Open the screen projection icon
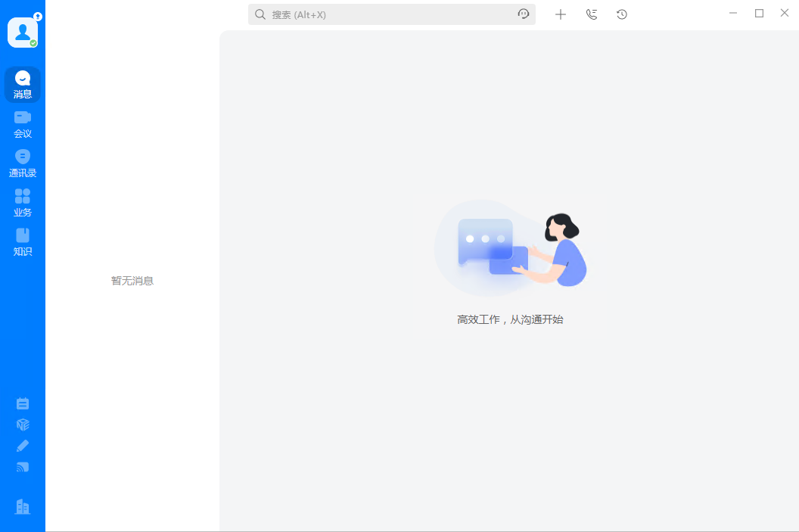799x532 pixels. tap(23, 467)
